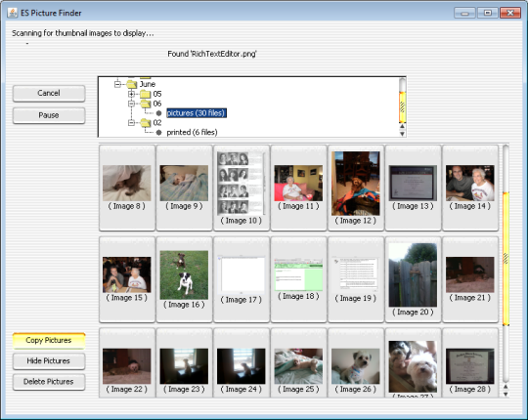Select the Image 11 thumbnail
This screenshot has width=528, height=420.
[298, 188]
